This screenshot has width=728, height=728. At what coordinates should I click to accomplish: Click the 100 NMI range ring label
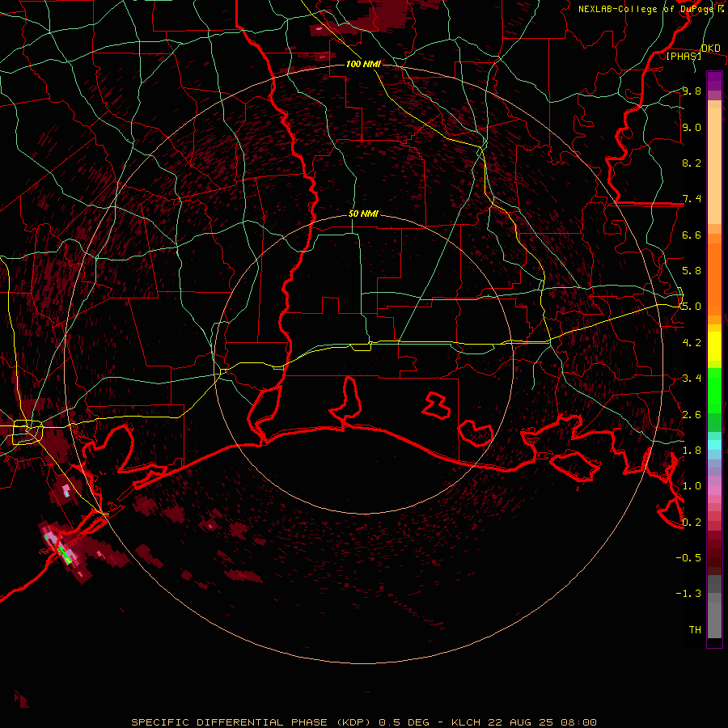pos(363,64)
